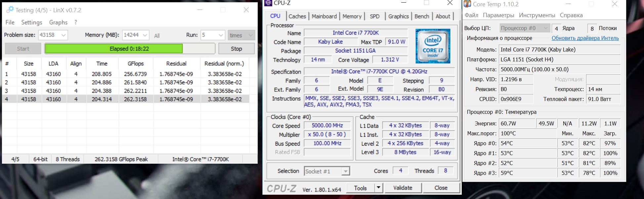Click the Time column header in LinX

[102, 63]
